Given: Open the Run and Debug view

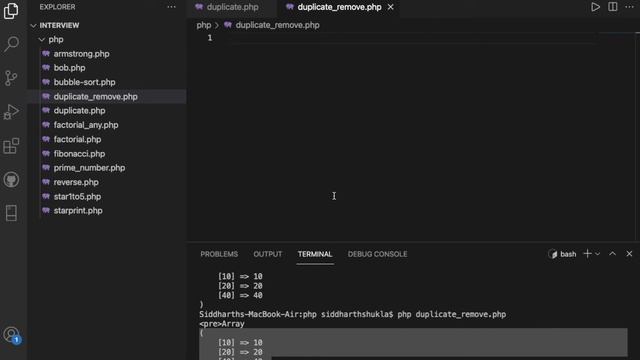Looking at the screenshot, I should point(11,111).
